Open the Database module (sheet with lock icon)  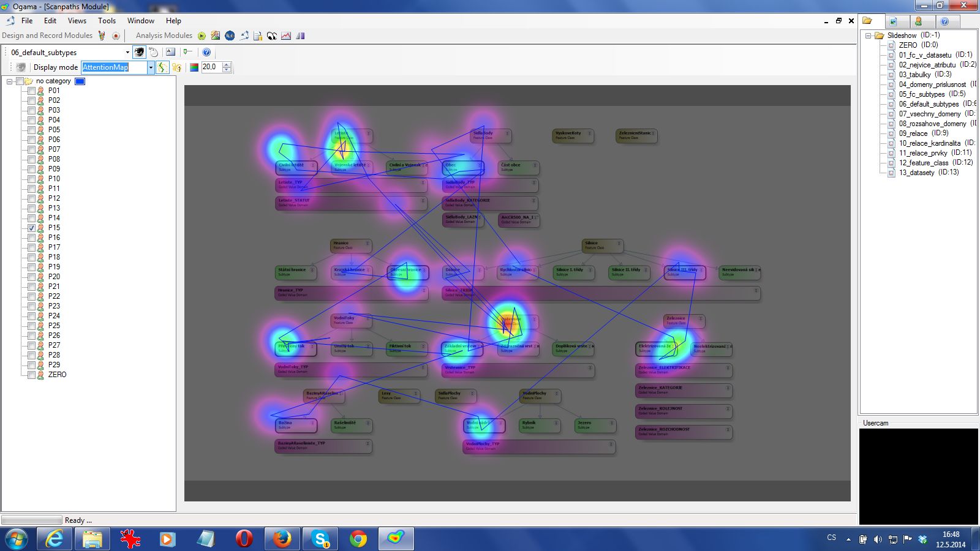point(258,36)
